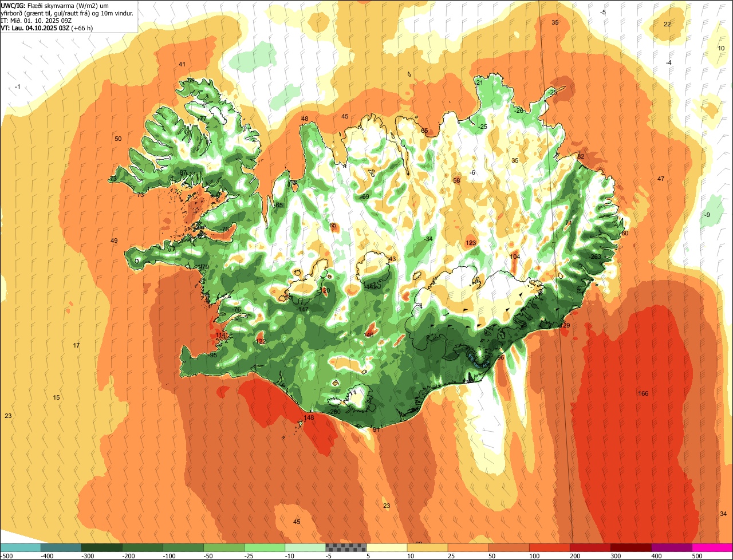Click the 114 value on the west coast
Image resolution: width=733 pixels, height=560 pixels.
click(220, 336)
